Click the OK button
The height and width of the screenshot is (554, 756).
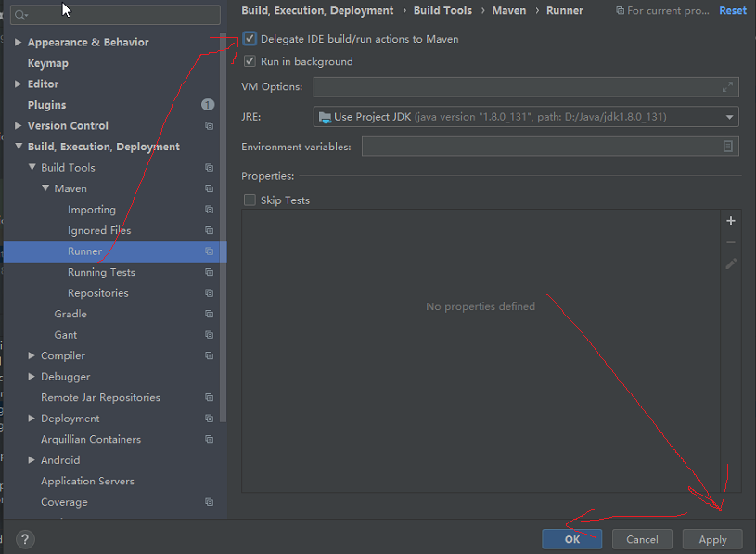click(571, 539)
